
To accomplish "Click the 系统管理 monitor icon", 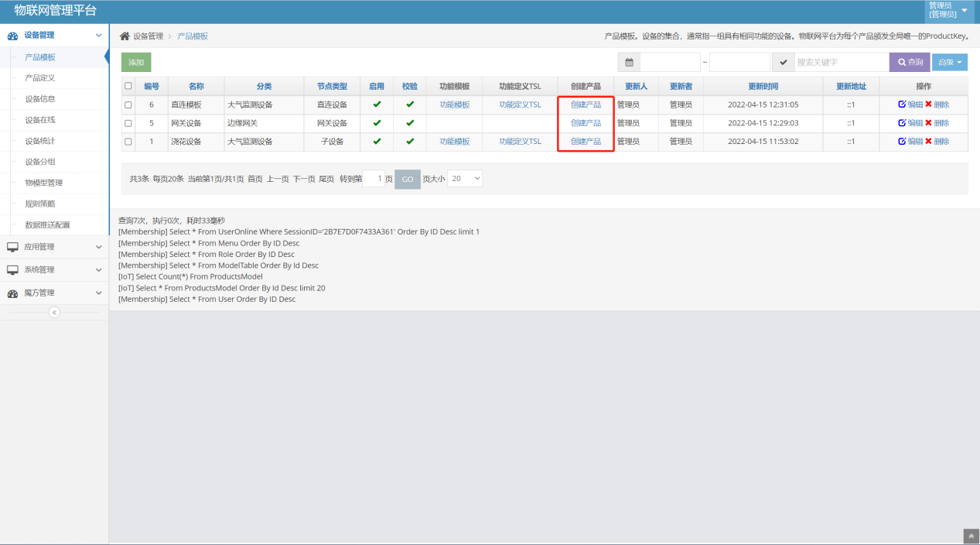I will pyautogui.click(x=12, y=270).
